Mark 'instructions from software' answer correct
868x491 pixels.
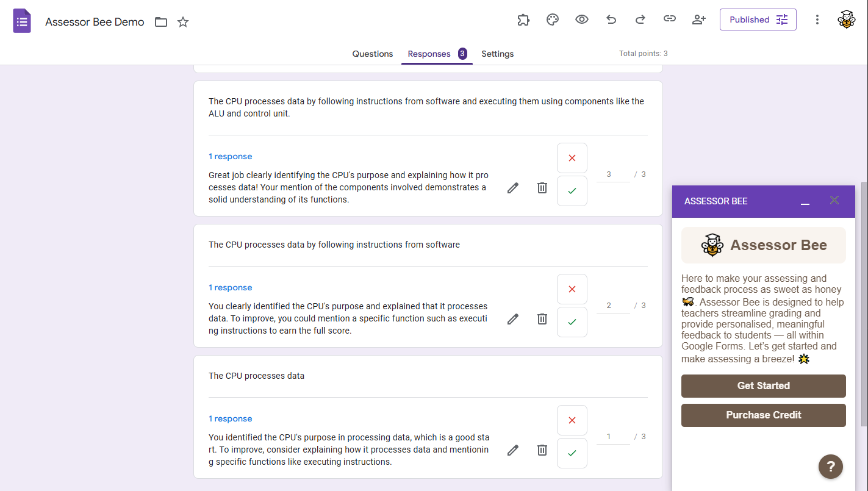[572, 322]
